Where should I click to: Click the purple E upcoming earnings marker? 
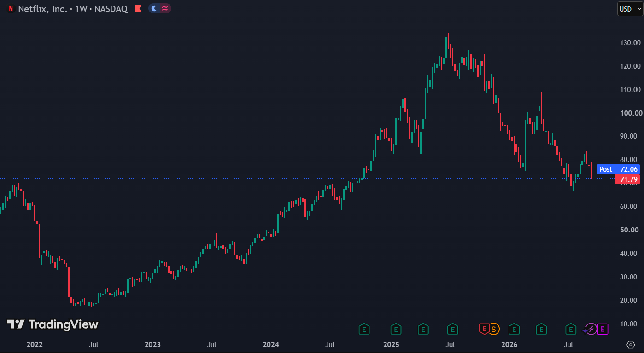pyautogui.click(x=603, y=329)
